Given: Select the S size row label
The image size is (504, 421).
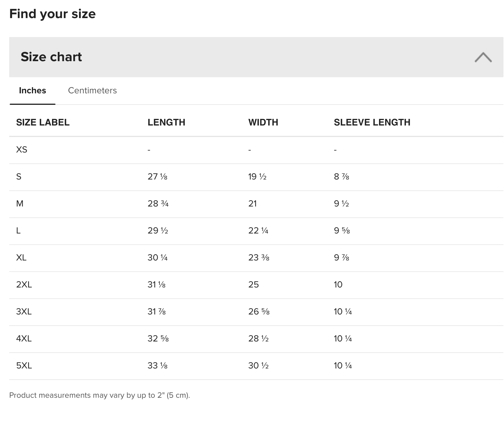Looking at the screenshot, I should (19, 177).
